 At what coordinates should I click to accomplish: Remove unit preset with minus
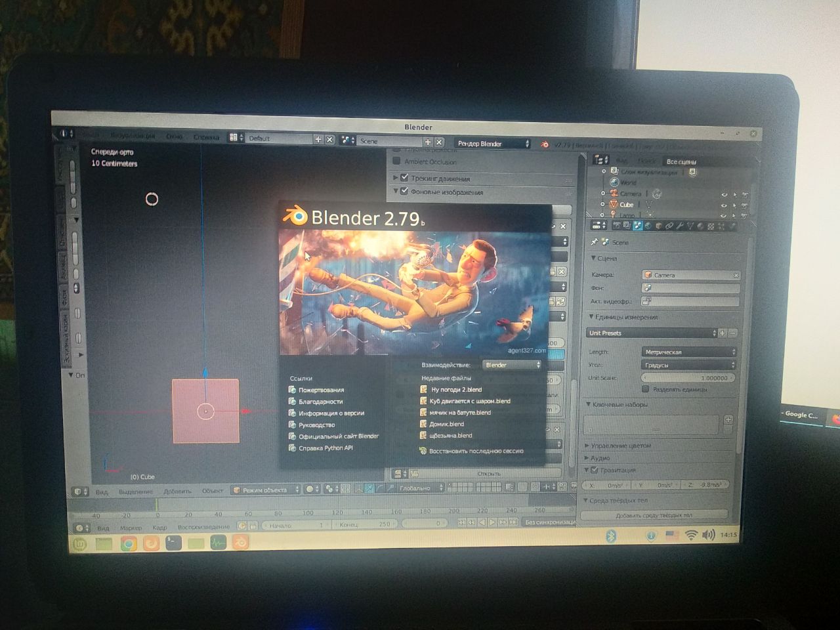point(732,333)
